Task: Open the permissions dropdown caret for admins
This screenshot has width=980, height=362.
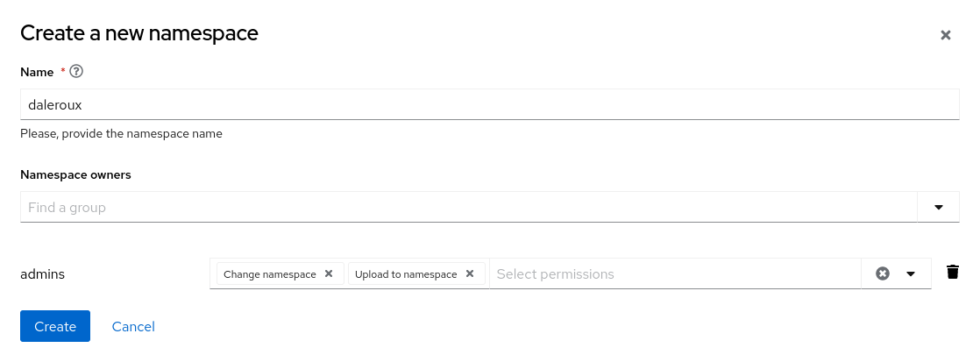Action: click(x=911, y=273)
